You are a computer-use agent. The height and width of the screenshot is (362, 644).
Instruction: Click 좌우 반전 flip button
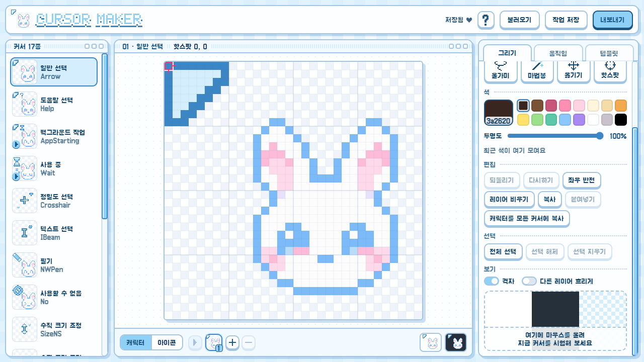tap(582, 180)
